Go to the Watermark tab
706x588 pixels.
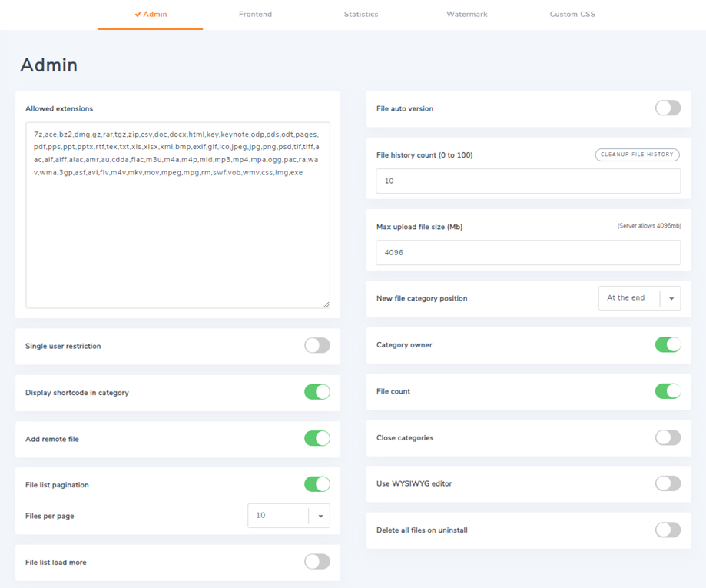pyautogui.click(x=466, y=15)
